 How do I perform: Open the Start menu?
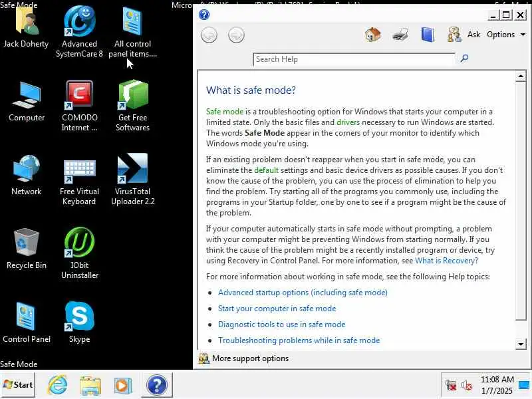pos(18,385)
